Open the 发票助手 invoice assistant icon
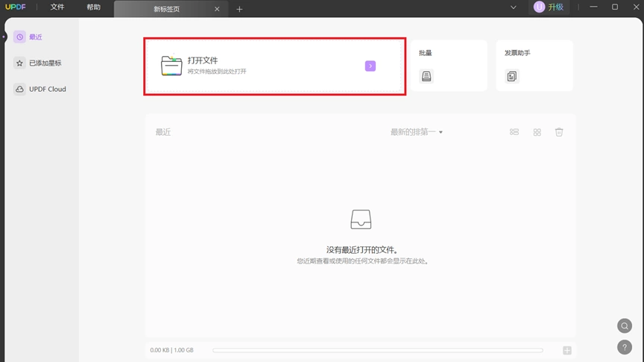This screenshot has width=644, height=362. tap(512, 76)
